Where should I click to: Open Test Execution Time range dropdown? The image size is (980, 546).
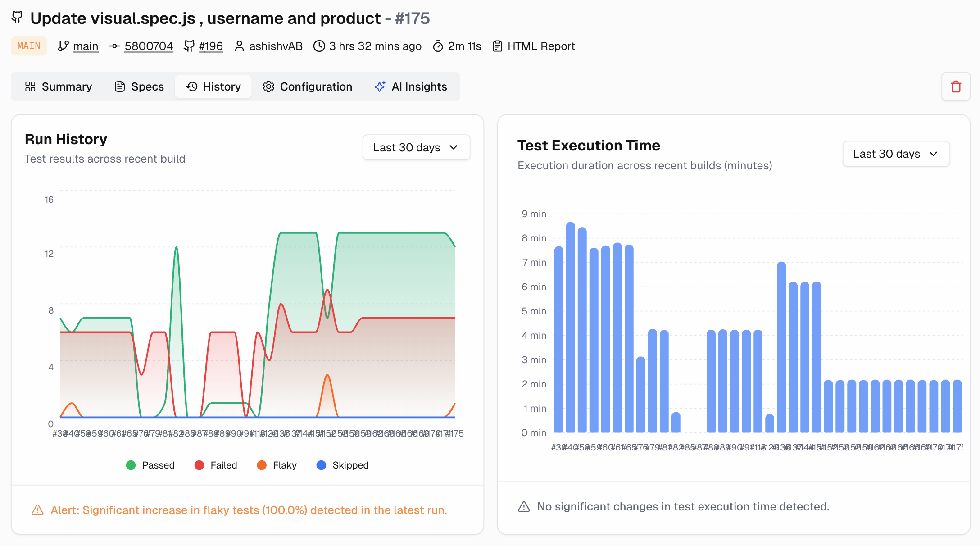pyautogui.click(x=895, y=154)
